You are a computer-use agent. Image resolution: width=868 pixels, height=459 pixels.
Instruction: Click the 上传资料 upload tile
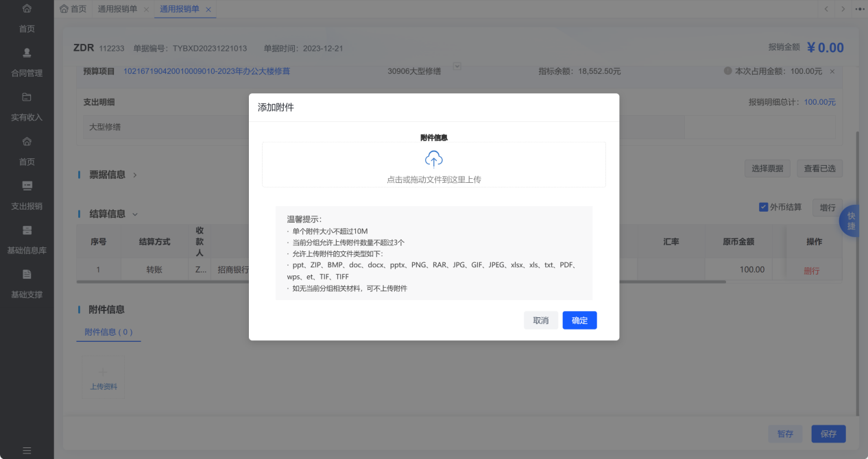(104, 377)
